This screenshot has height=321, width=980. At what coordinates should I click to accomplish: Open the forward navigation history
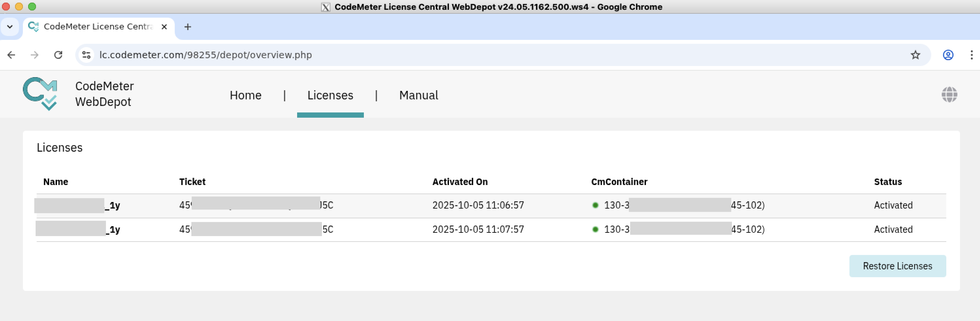pyautogui.click(x=35, y=55)
